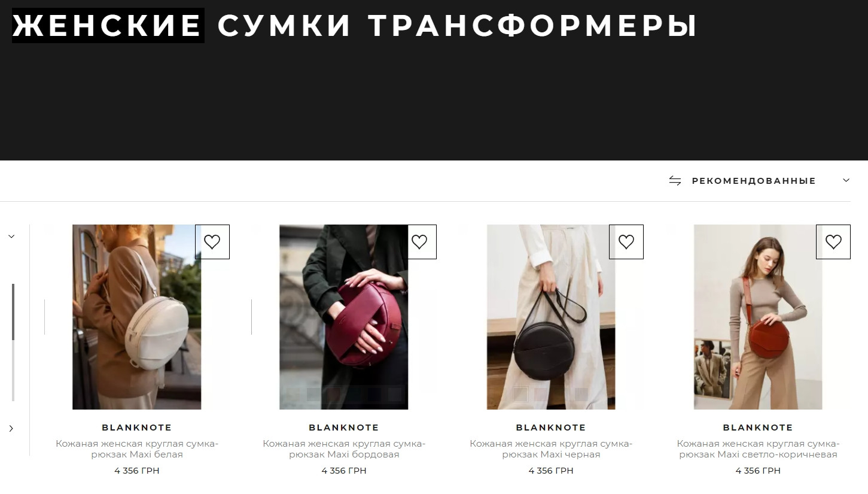Collapse the left sidebar down-chevron
Viewport: 868px width, 494px height.
tap(11, 237)
